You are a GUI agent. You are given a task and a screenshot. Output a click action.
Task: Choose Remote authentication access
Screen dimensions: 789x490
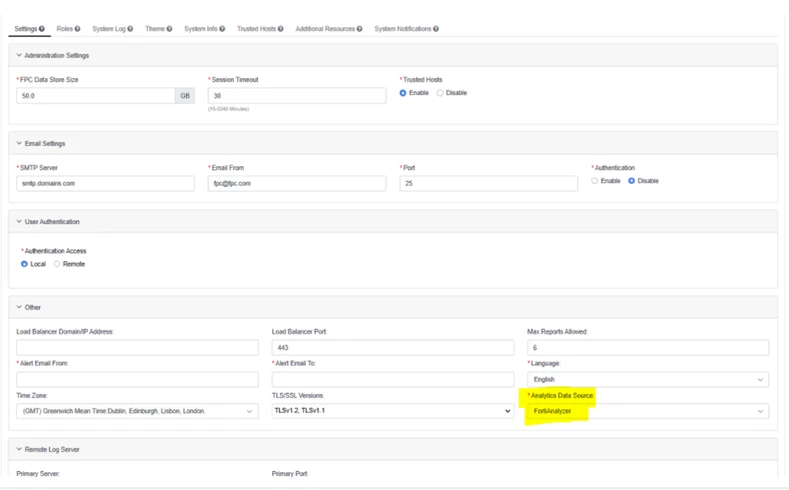(x=57, y=264)
